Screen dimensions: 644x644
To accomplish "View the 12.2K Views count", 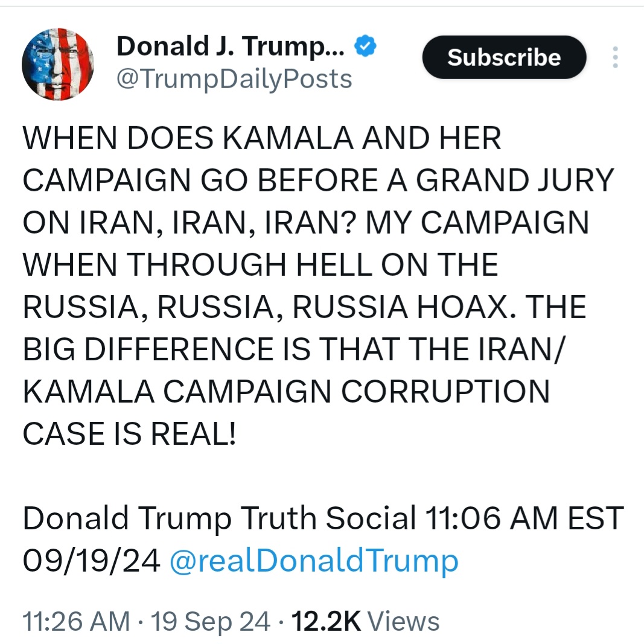I will (x=365, y=621).
